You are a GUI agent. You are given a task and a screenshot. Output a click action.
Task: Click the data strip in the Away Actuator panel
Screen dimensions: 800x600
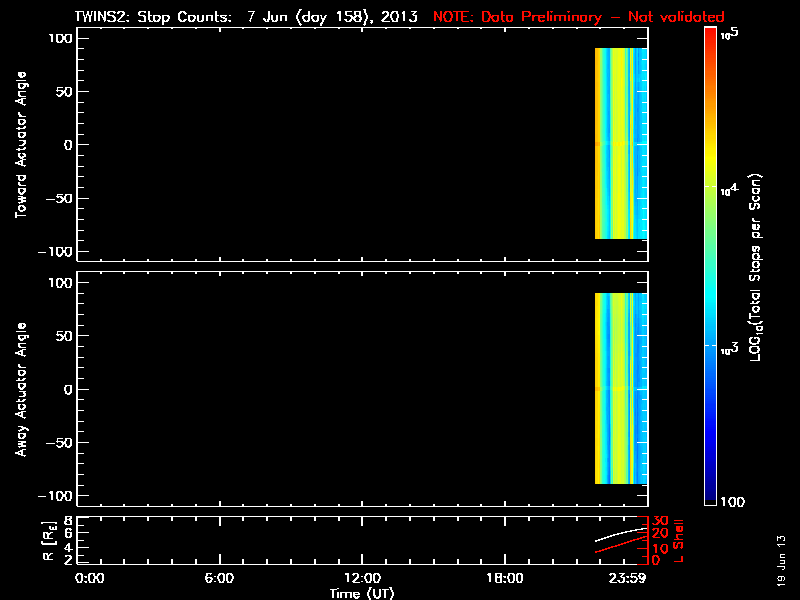[x=621, y=388]
